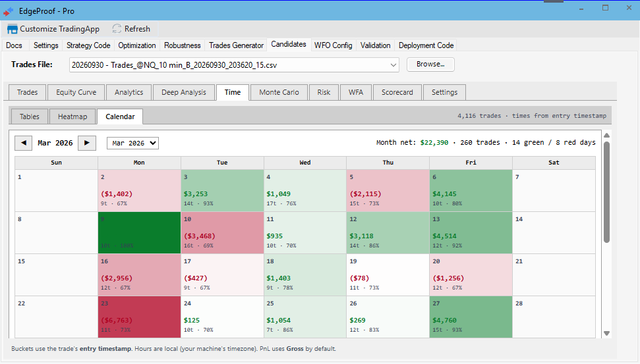Open the WFO Config tab
The image size is (640, 364).
[x=333, y=45]
